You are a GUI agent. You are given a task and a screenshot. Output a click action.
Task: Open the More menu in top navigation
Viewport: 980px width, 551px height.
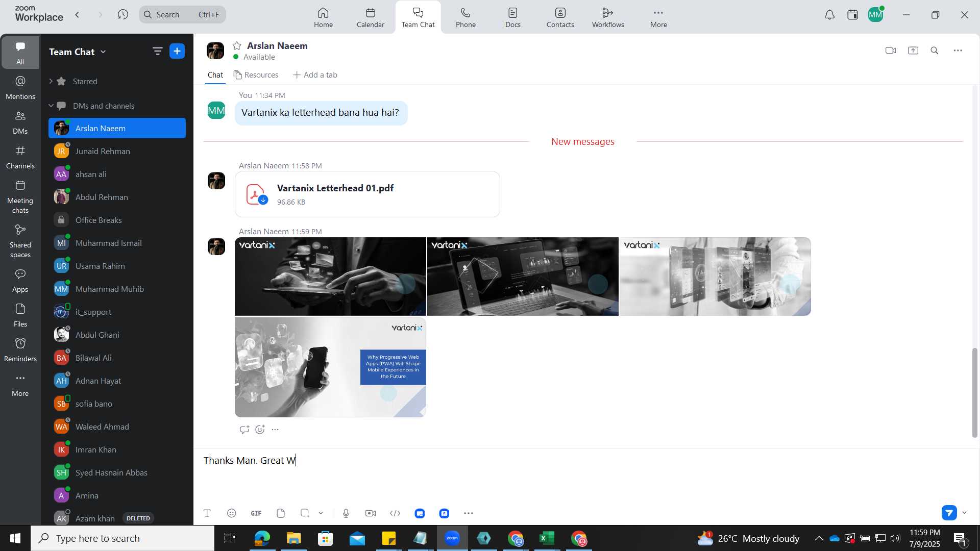[x=658, y=17]
